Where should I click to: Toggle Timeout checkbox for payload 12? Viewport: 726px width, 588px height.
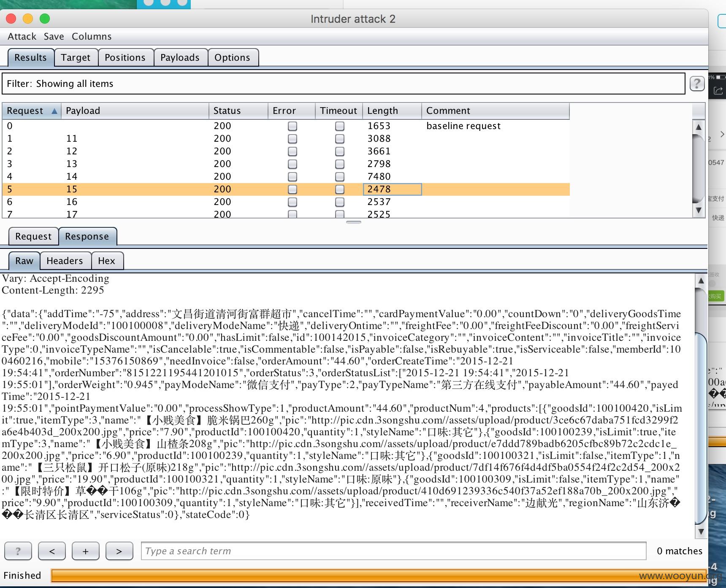tap(339, 151)
